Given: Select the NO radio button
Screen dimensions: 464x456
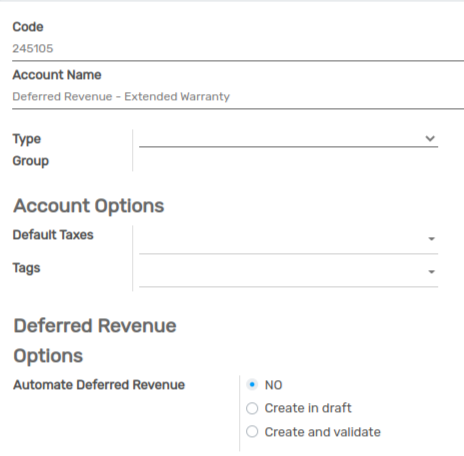Looking at the screenshot, I should click(x=252, y=385).
